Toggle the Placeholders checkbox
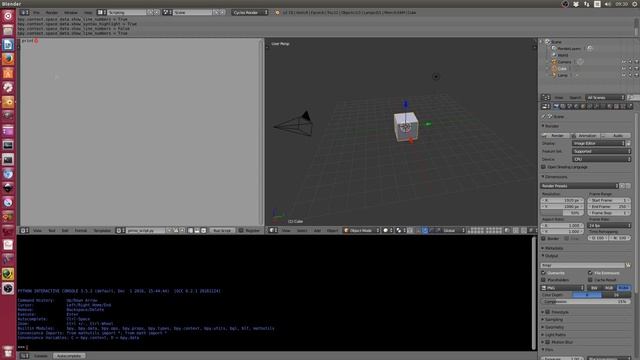Viewport: 640px width, 360px height. pos(544,280)
